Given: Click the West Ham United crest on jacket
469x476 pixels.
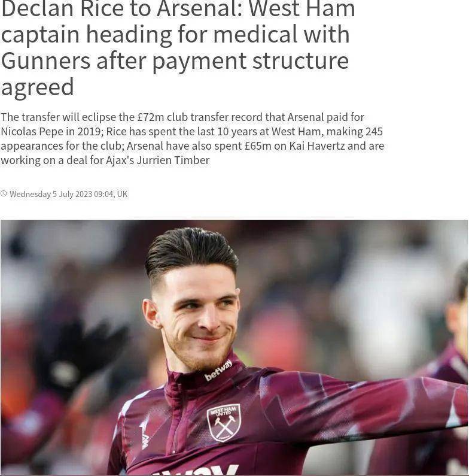Looking at the screenshot, I should coord(224,423).
